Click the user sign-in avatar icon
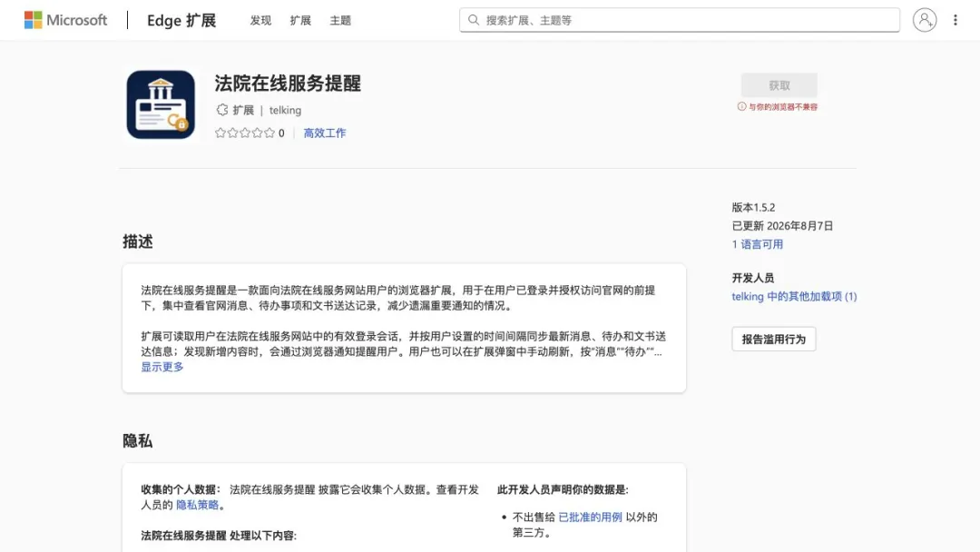The height and width of the screenshot is (552, 980). pos(925,20)
